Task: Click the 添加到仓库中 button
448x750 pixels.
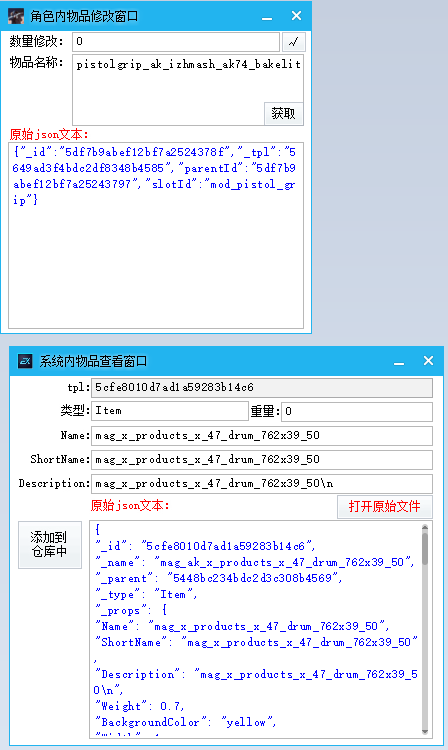Action: 50,545
